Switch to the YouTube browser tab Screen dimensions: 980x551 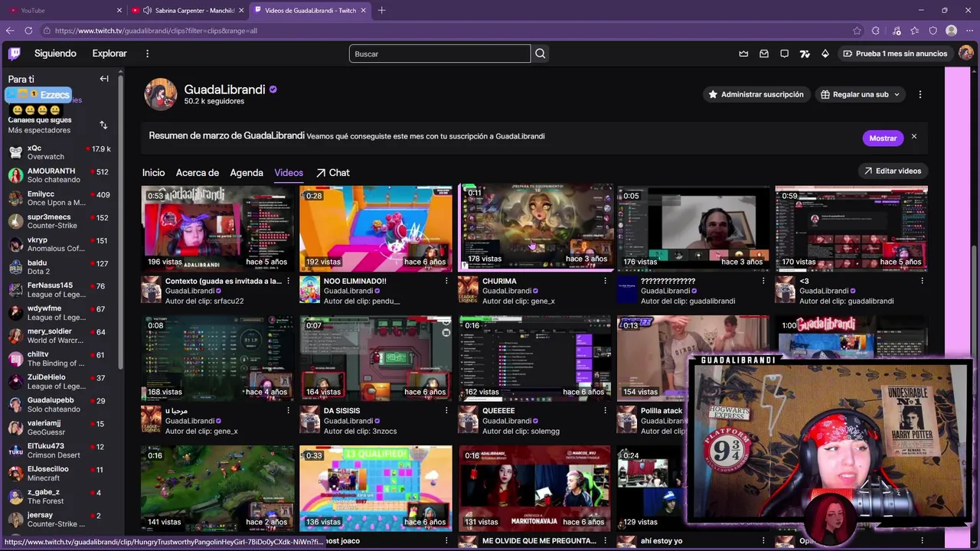[x=64, y=10]
